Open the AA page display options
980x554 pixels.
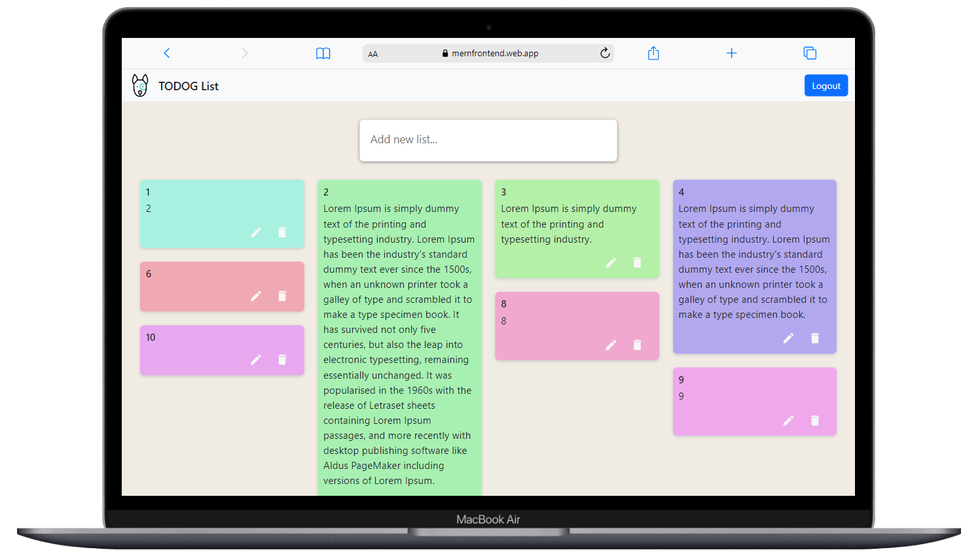tap(373, 54)
